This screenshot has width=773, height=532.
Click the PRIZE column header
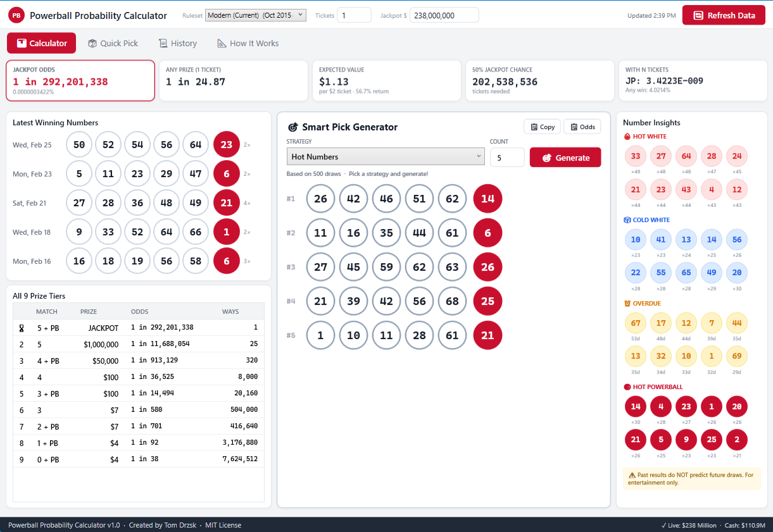[x=89, y=311]
